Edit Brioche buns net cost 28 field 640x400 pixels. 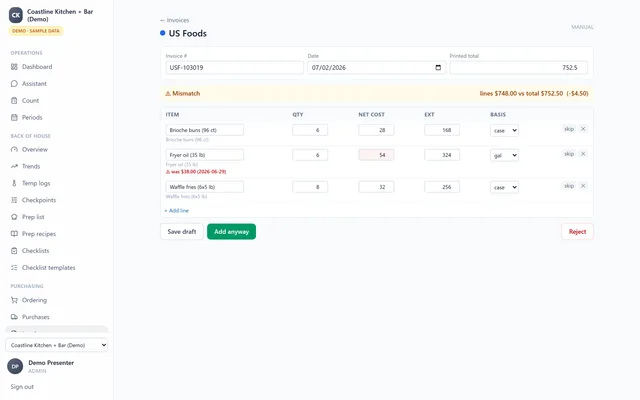pyautogui.click(x=376, y=130)
